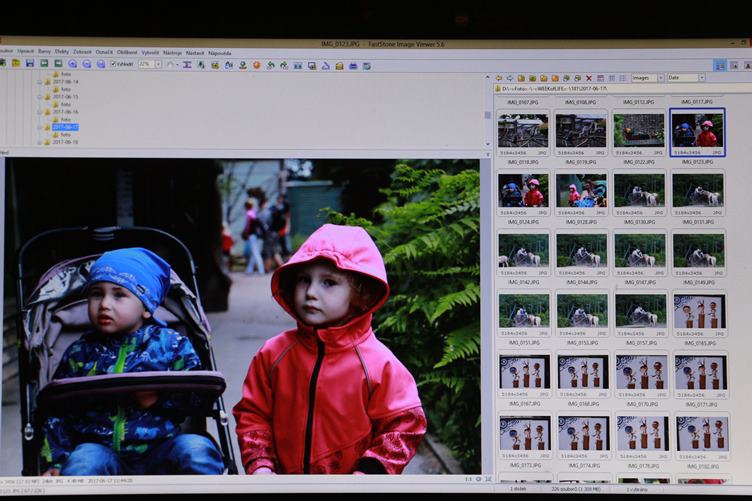Click the second layout mode icon top-right

(x=734, y=66)
